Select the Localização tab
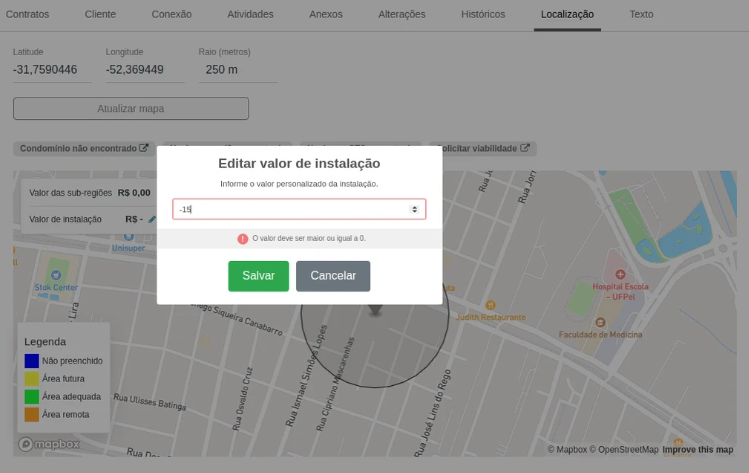Viewport: 749px width, 473px height. (567, 14)
